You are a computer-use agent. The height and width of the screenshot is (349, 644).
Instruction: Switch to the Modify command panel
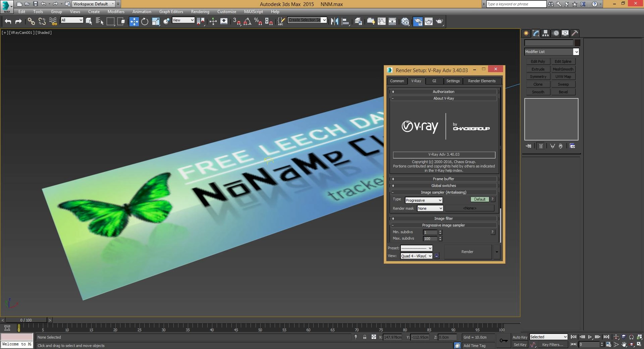pos(536,33)
